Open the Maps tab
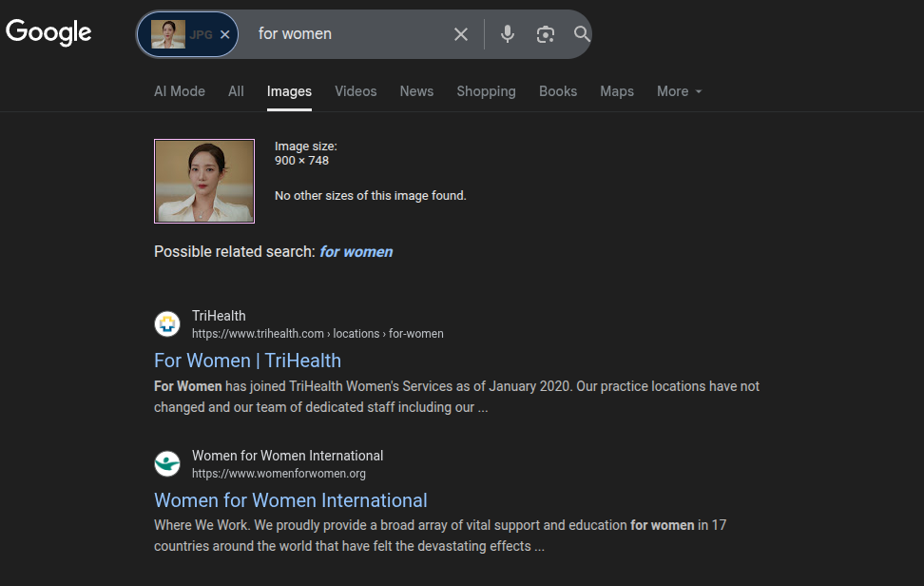924x586 pixels. (617, 91)
